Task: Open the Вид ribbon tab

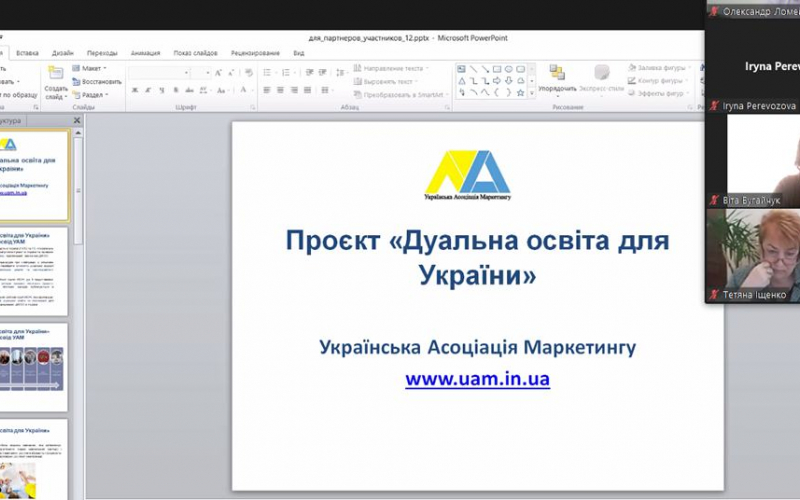Action: [298, 53]
